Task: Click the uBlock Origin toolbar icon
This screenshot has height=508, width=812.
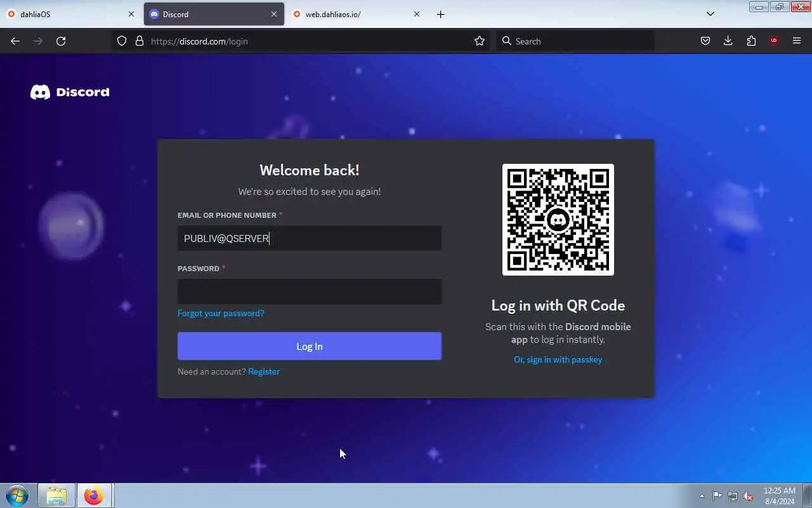Action: tap(774, 41)
